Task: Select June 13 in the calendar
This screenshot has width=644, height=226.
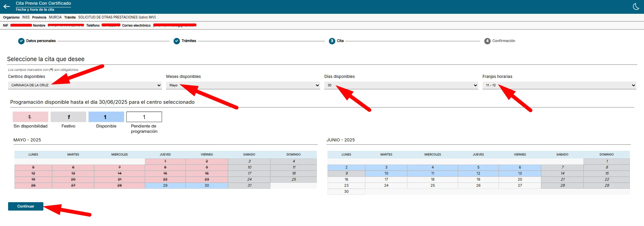Action: pos(520,174)
